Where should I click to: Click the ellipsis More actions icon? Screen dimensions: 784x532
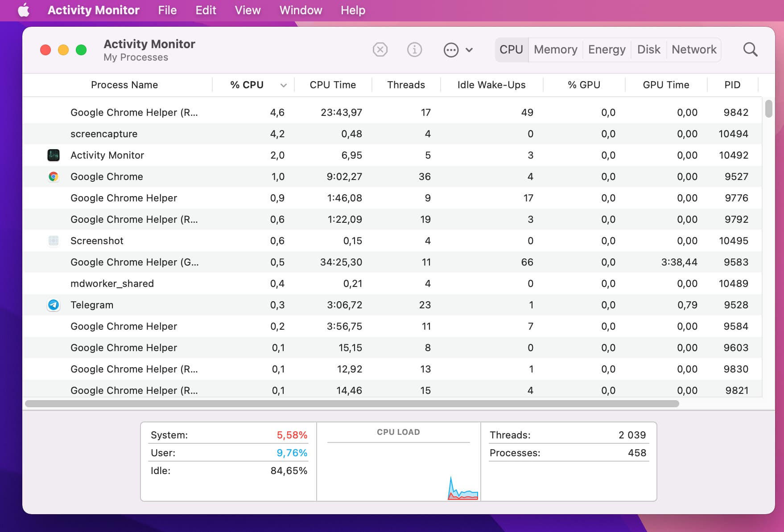(451, 49)
